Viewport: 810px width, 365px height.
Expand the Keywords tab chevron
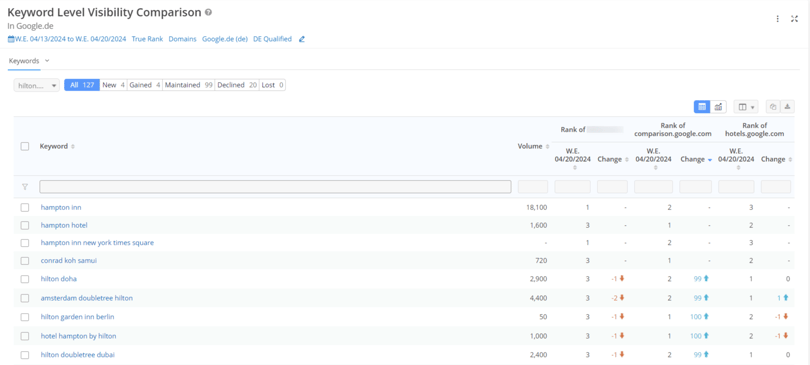coord(47,61)
